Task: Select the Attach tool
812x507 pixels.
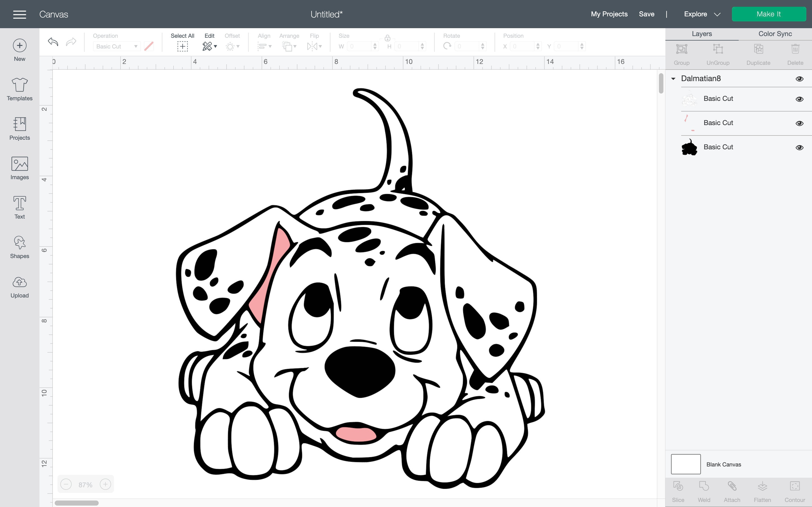Action: click(732, 490)
